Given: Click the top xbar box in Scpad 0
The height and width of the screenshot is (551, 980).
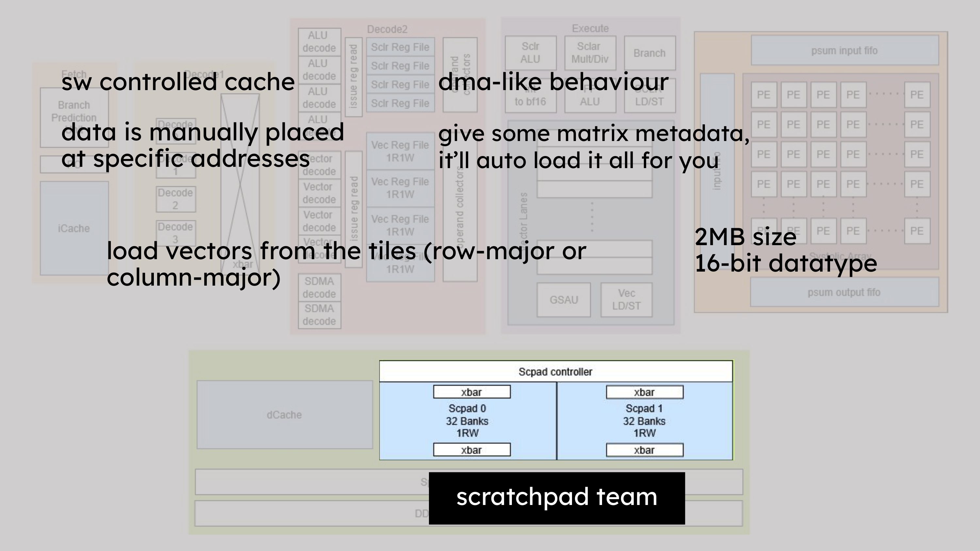Looking at the screenshot, I should [x=471, y=392].
